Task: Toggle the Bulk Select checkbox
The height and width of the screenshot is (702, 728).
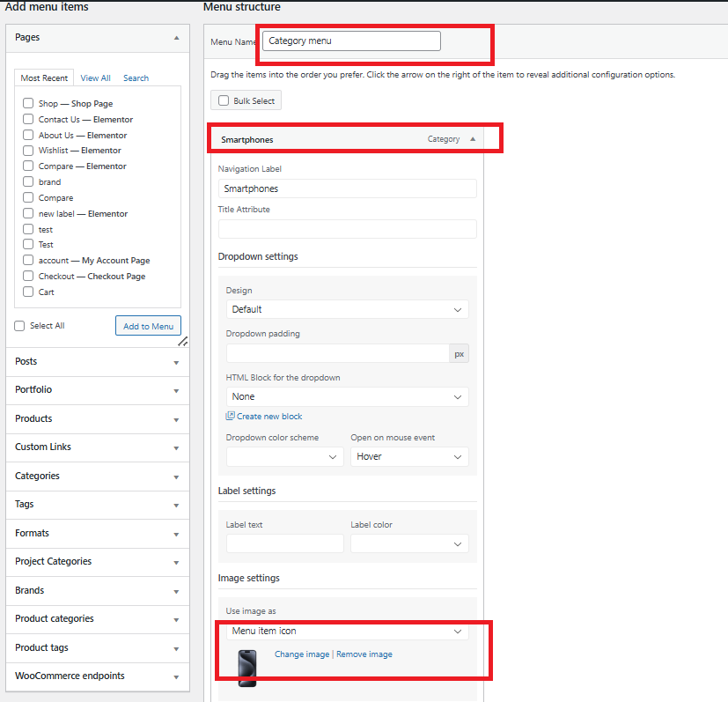Action: [224, 100]
